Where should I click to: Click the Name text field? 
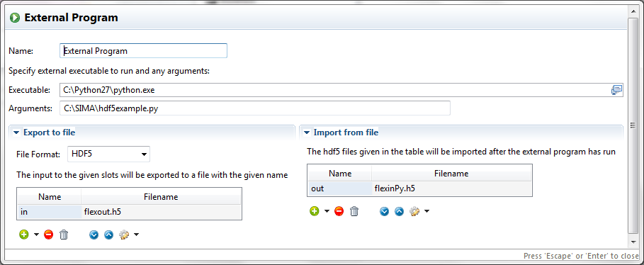(143, 51)
